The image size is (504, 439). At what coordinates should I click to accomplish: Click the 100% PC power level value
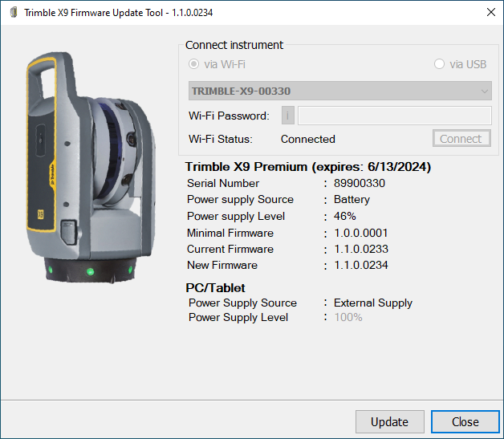[x=348, y=317]
